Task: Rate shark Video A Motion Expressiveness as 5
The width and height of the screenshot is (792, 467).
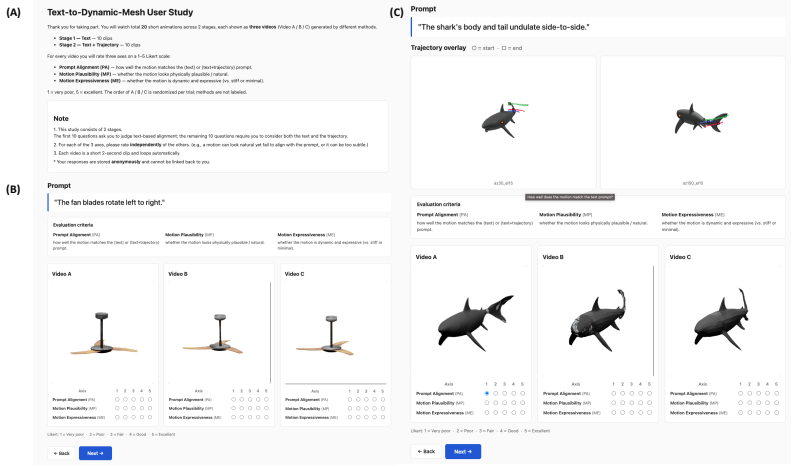Action: point(522,412)
